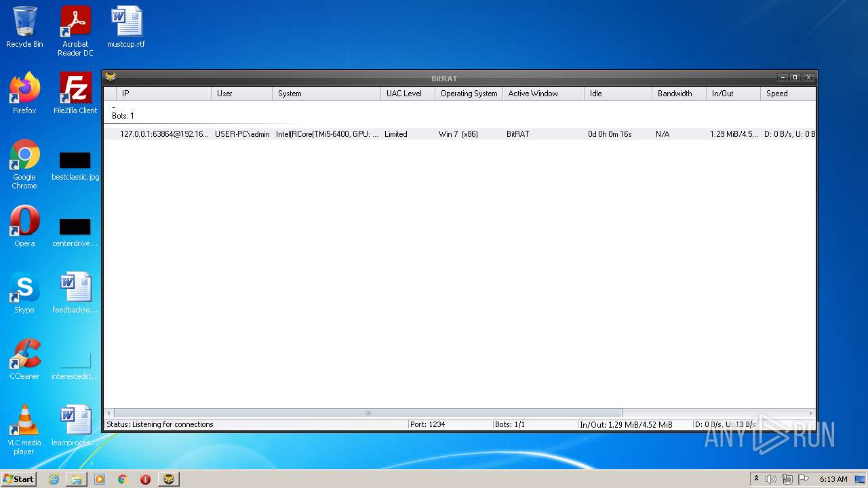The height and width of the screenshot is (488, 868).
Task: Click Chrome icon in the taskbar
Action: [x=123, y=479]
